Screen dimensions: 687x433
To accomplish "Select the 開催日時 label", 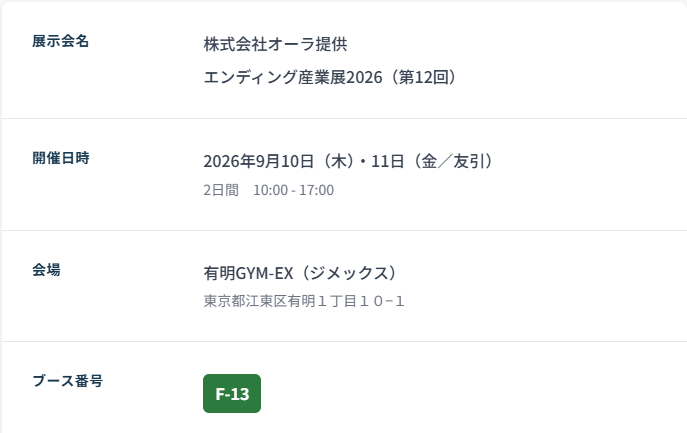I will click(61, 158).
